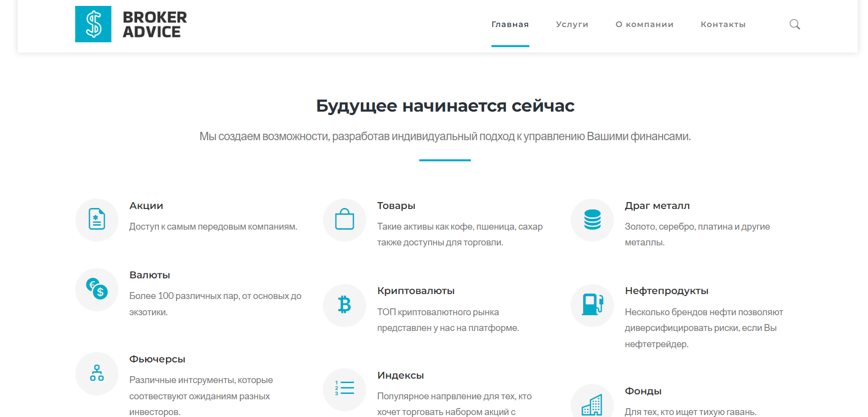Click the Индексы numbered list icon
868x417 pixels.
click(345, 388)
